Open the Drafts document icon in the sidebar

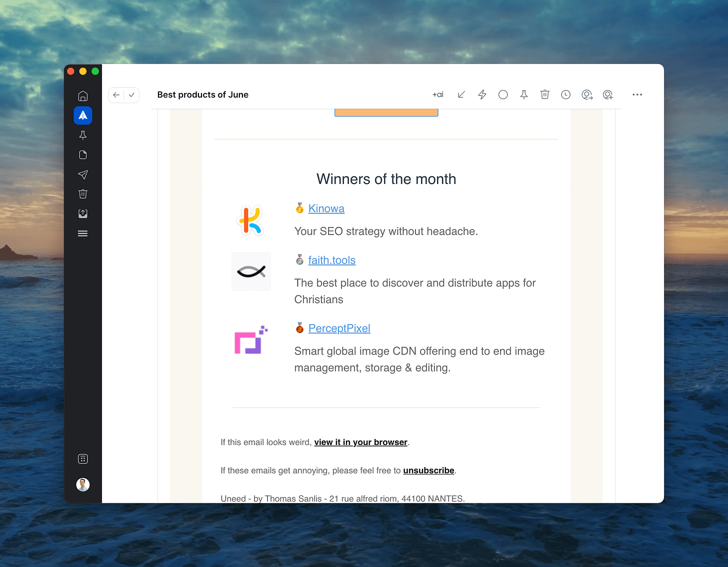click(x=83, y=155)
